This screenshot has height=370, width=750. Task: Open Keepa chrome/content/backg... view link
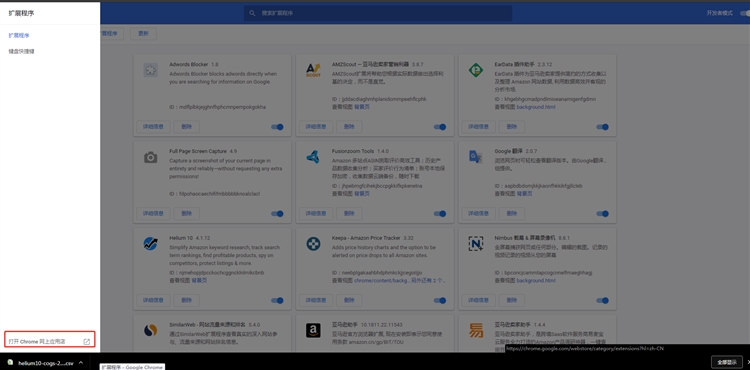tap(382, 281)
